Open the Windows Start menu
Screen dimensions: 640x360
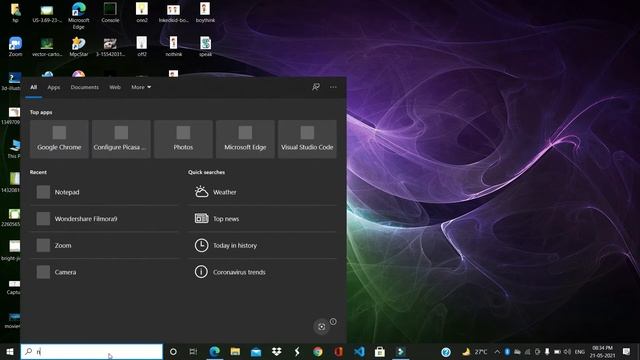(x=10, y=351)
